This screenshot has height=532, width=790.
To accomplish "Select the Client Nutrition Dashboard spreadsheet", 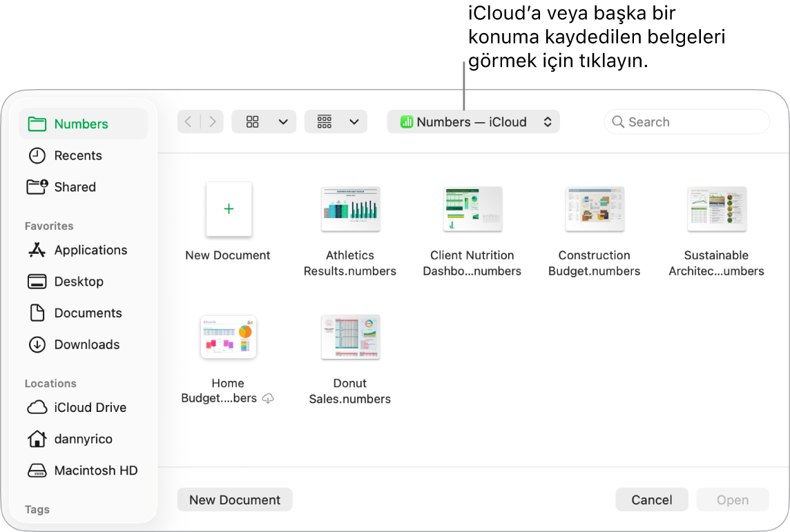I will click(472, 209).
